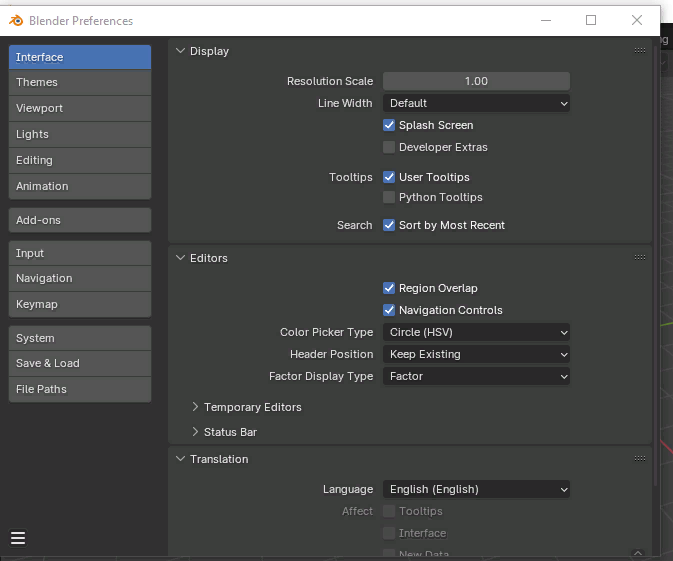Switch to System preferences

click(x=80, y=338)
